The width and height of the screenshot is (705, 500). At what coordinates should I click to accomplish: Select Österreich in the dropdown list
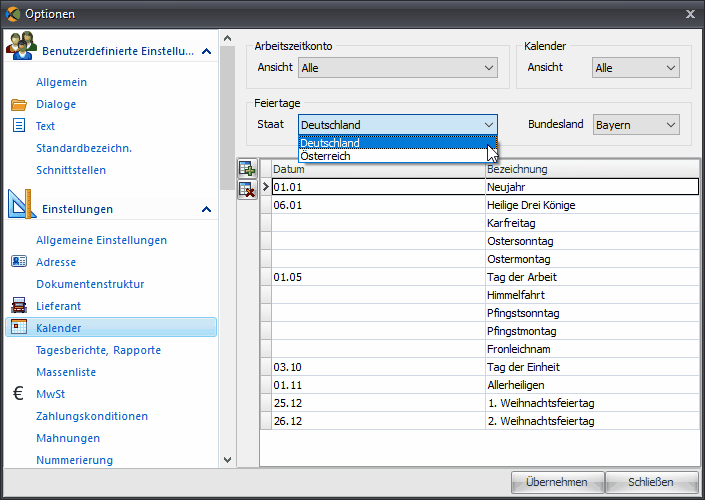[397, 156]
